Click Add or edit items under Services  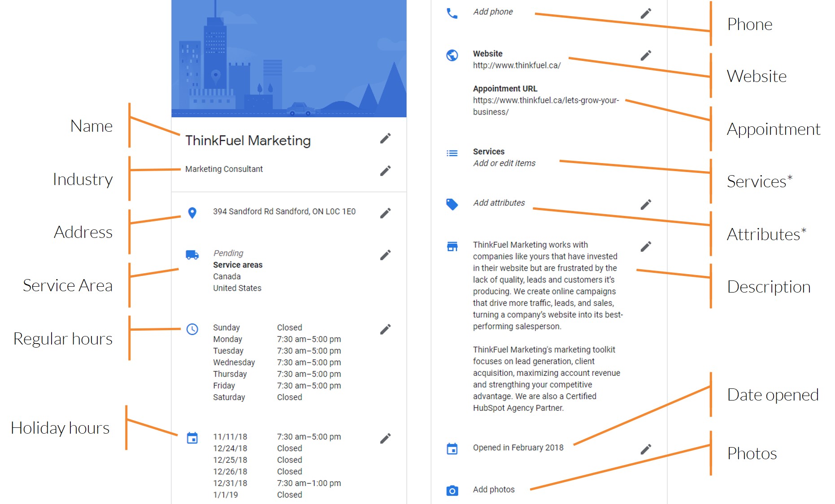click(504, 163)
